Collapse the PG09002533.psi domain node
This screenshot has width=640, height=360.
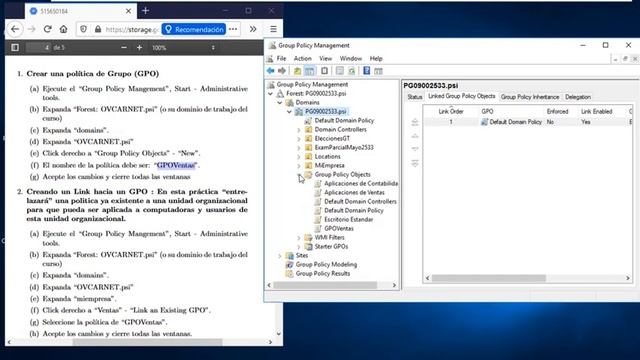click(289, 111)
